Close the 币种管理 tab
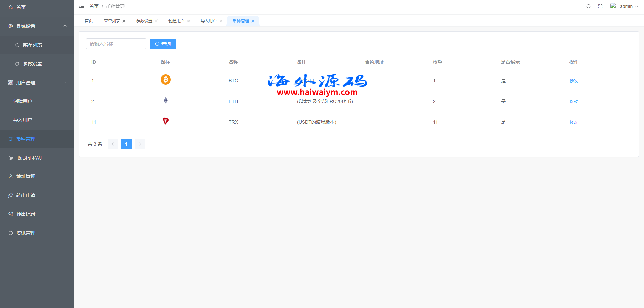The width and height of the screenshot is (644, 308). [253, 21]
